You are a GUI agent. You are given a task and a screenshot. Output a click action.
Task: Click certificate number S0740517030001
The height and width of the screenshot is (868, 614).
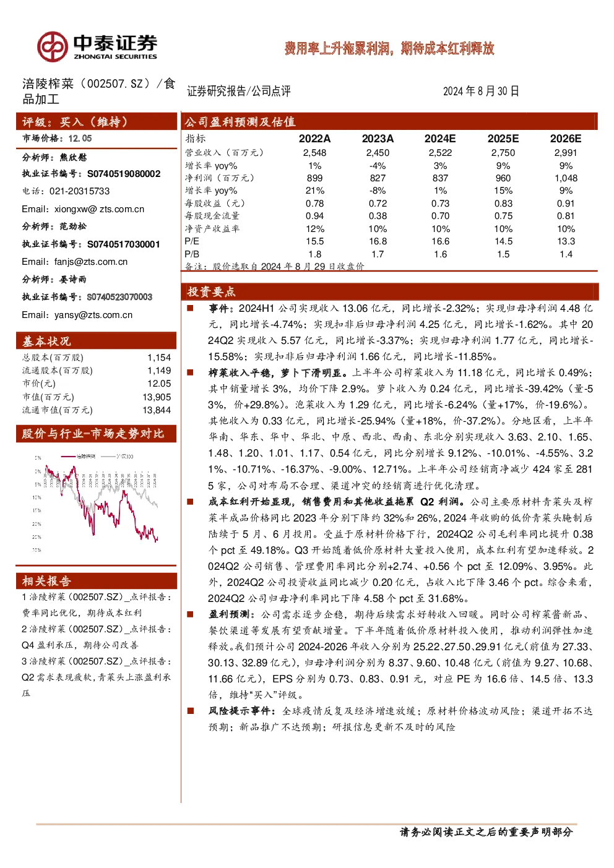pos(124,244)
